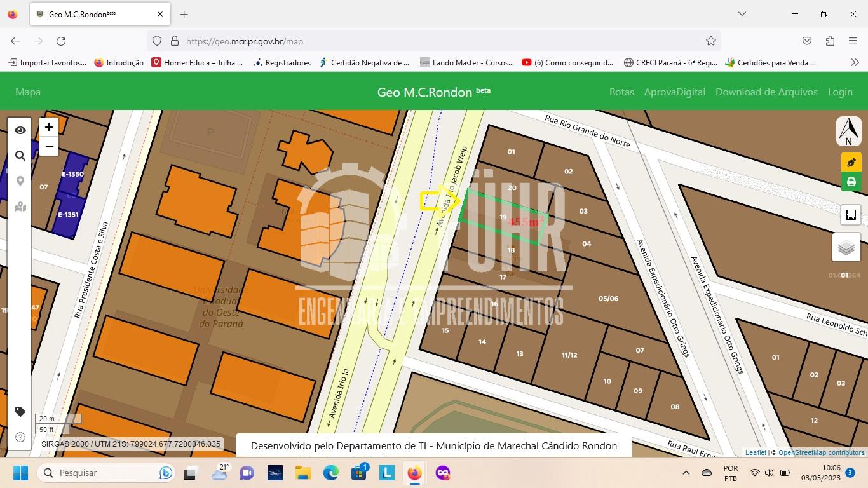Open the search magnifier tool in sidebar
868x488 pixels.
tap(20, 156)
